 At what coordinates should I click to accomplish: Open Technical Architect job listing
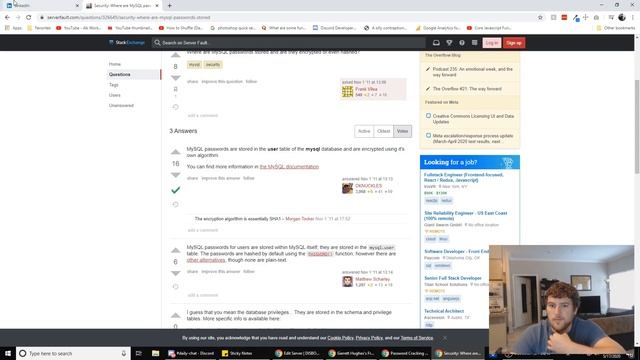pyautogui.click(x=444, y=311)
